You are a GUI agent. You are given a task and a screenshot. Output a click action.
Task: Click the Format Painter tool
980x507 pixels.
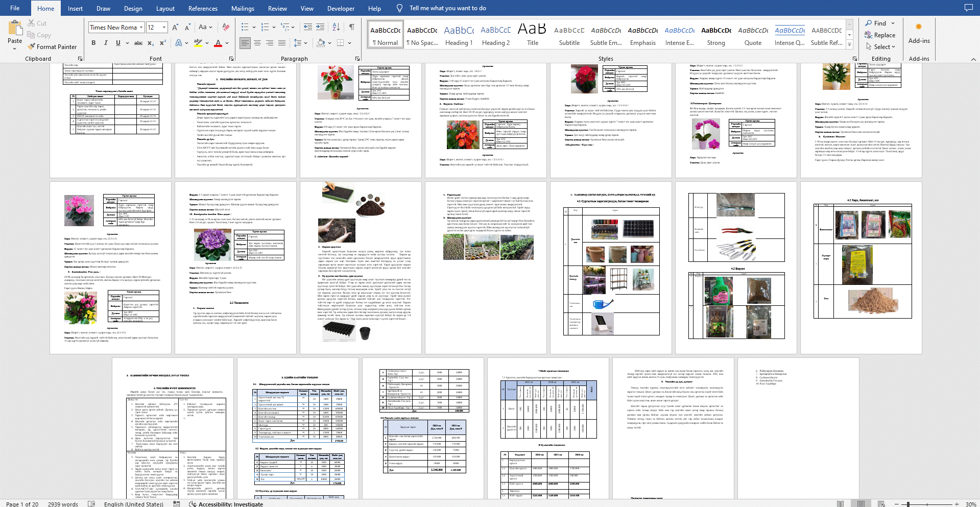[52, 46]
